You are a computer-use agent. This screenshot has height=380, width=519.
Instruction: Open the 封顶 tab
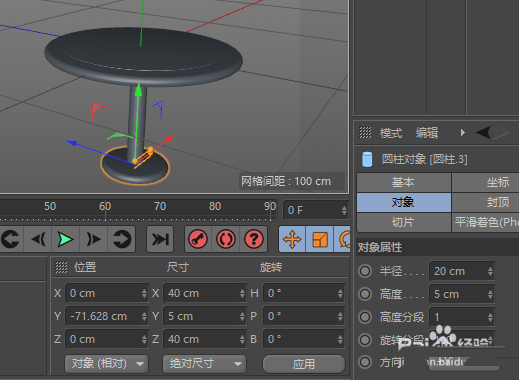pos(485,202)
